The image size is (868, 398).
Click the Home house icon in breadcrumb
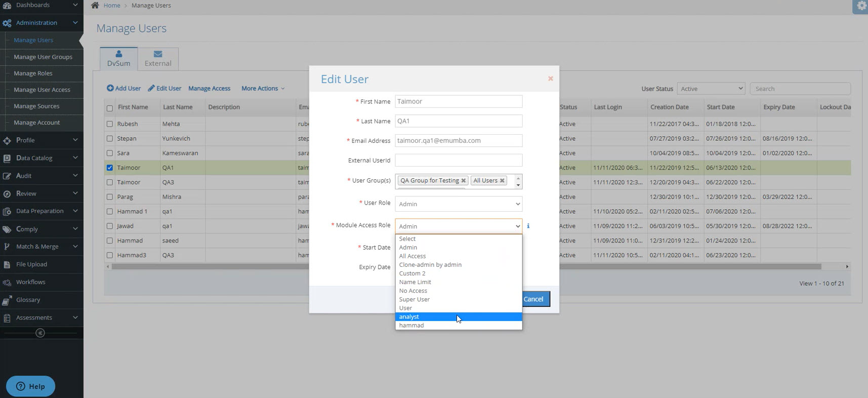95,5
